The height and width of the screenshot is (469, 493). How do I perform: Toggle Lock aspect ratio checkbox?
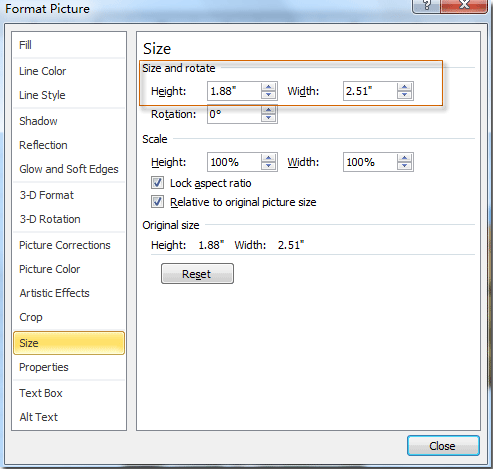157,183
